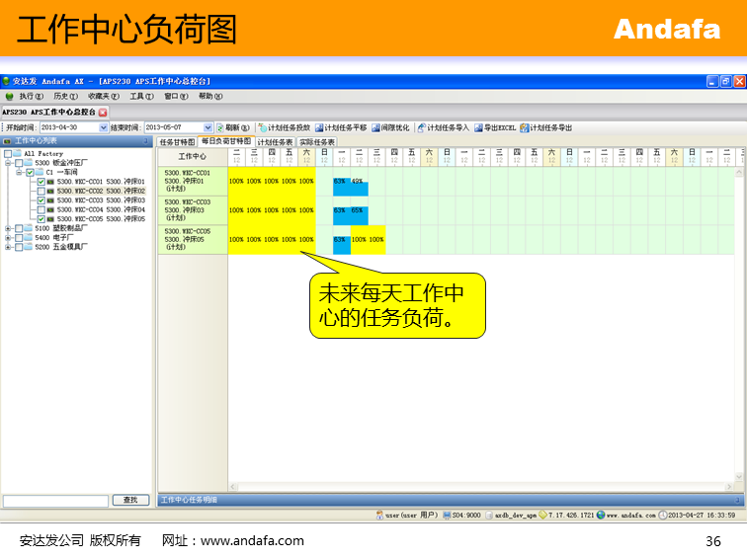
Task: Tick the 5100 塑胶制品厂 checkbox
Action: tap(19, 228)
